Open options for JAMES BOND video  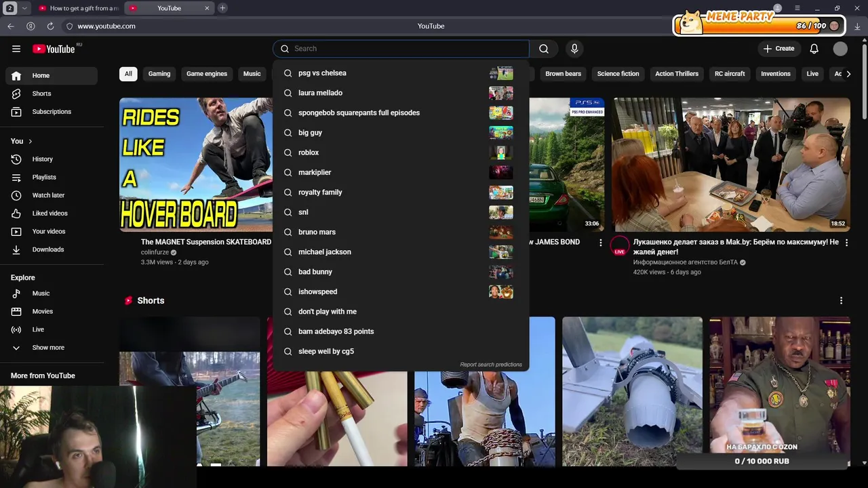[600, 243]
